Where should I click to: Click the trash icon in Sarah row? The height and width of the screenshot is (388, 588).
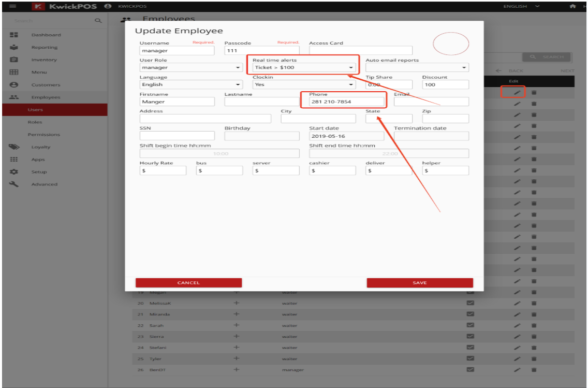(x=534, y=325)
